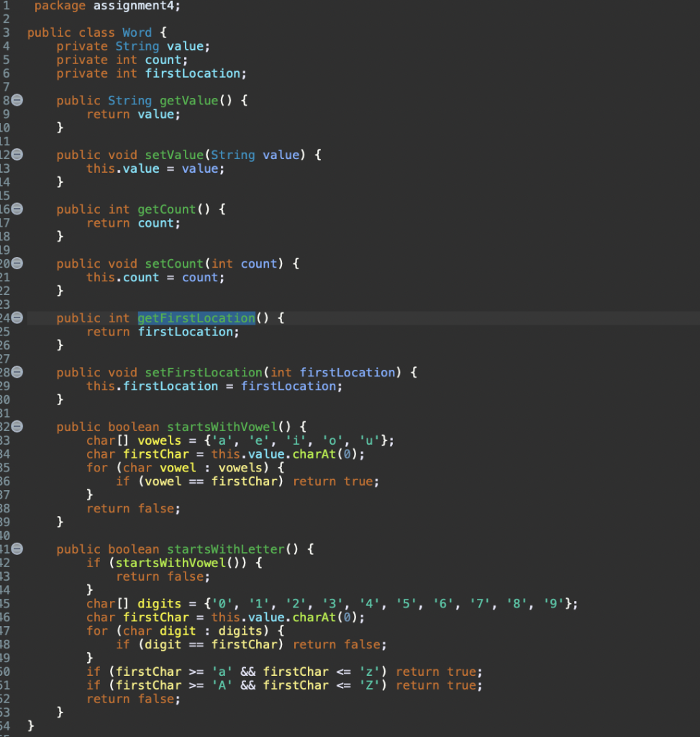Viewport: 700px width, 737px height.
Task: Collapse the setValue method fold marker
Action: point(17,154)
